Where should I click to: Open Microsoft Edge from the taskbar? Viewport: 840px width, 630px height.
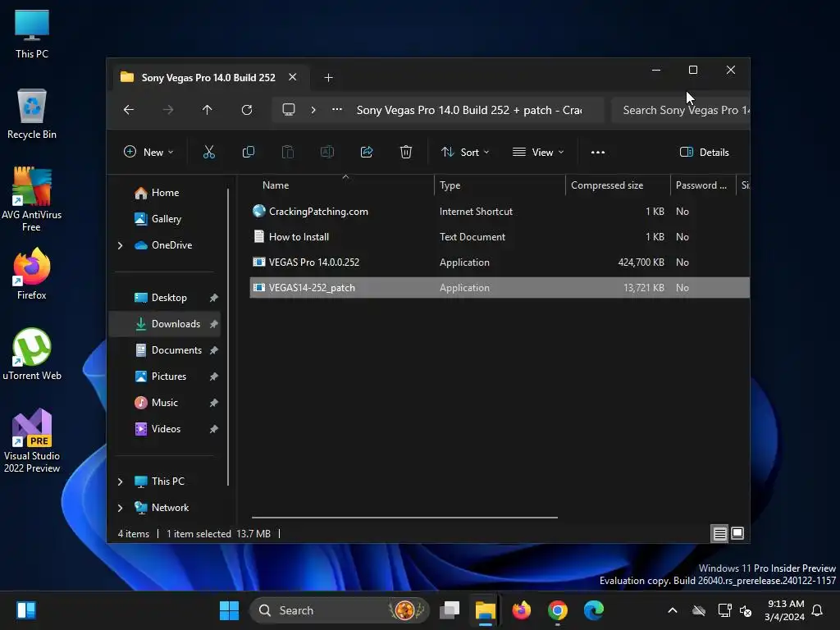[x=594, y=610]
